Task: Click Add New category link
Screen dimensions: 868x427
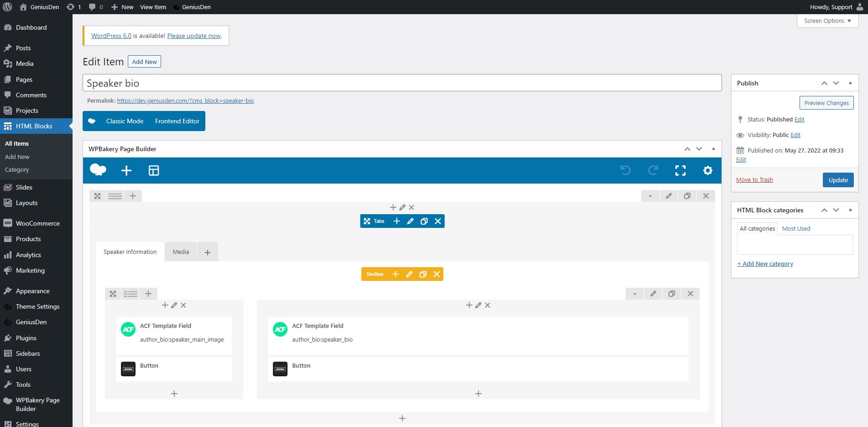Action: (x=765, y=264)
